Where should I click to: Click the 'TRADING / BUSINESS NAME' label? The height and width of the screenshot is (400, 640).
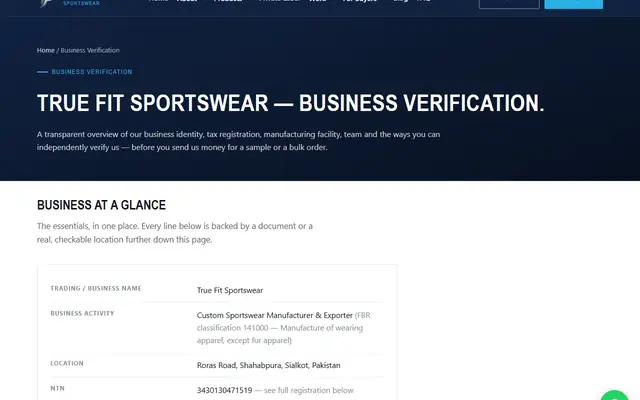(96, 288)
